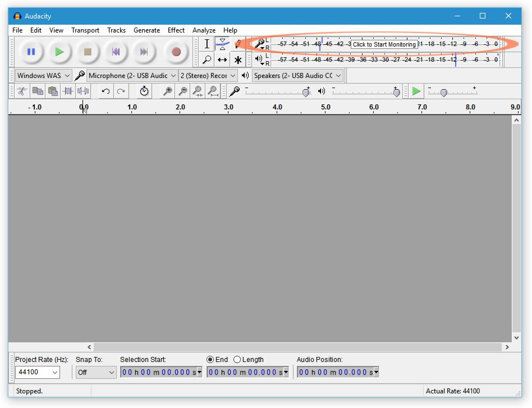Select the Draw pencil tool
The width and height of the screenshot is (532, 408).
[x=238, y=44]
